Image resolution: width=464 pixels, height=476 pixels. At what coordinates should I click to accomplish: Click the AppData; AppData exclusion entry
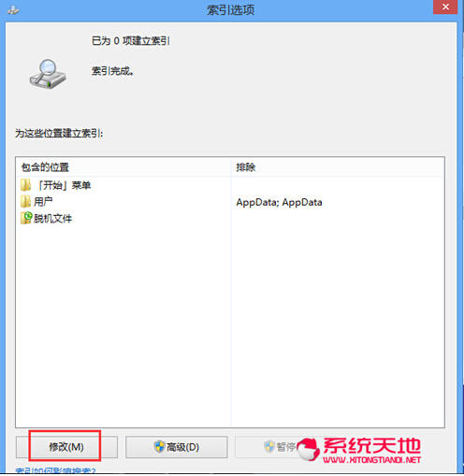click(x=279, y=202)
